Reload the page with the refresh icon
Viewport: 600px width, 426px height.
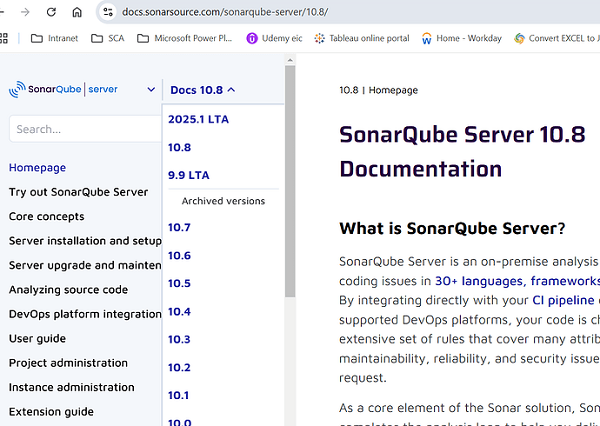51,12
